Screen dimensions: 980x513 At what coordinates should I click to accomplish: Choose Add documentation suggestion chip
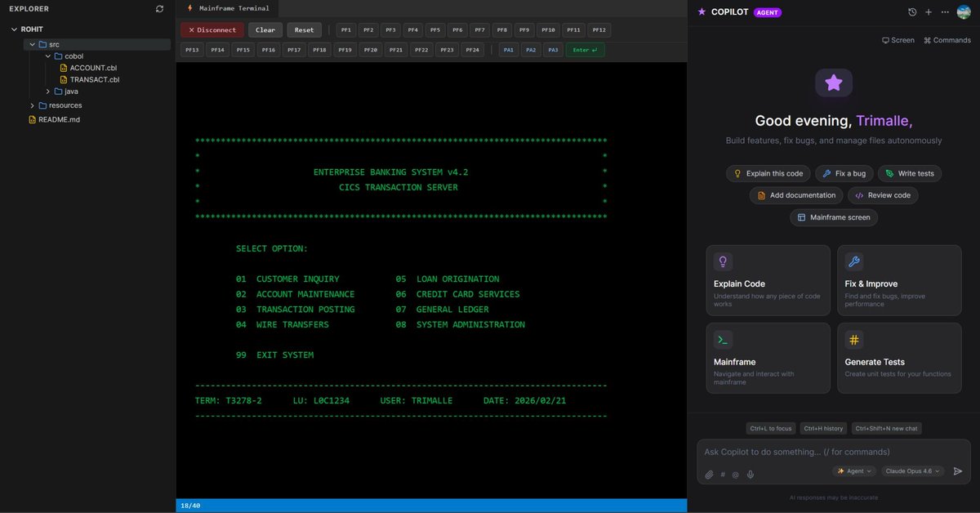tap(796, 195)
